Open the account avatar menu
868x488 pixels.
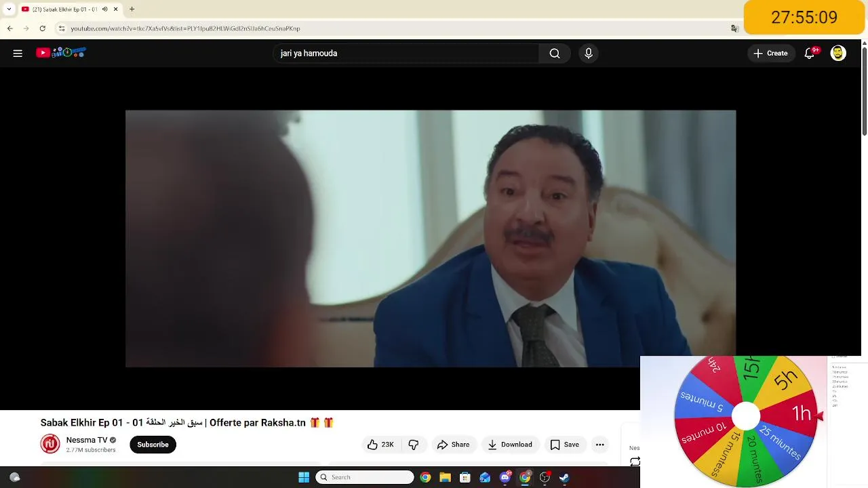point(838,54)
